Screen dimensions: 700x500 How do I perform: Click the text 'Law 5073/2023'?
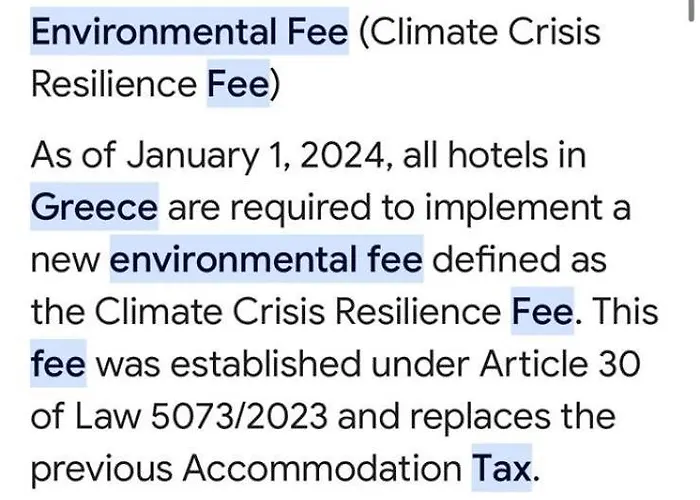[201, 416]
